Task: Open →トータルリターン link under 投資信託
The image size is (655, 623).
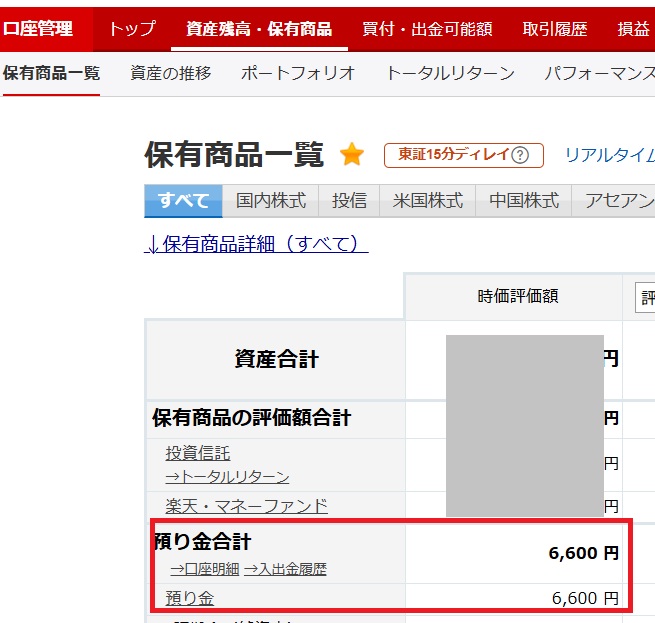Action: tap(227, 477)
